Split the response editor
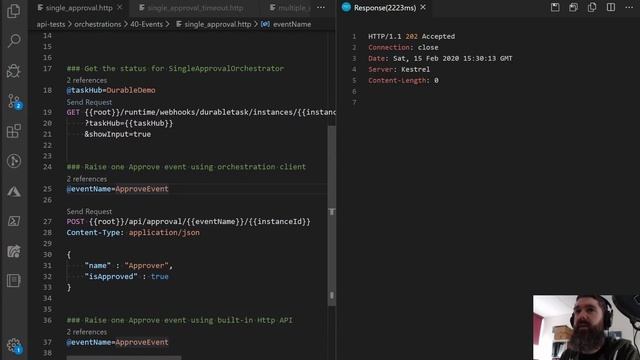Viewport: 640px width, 360px height. [611, 7]
